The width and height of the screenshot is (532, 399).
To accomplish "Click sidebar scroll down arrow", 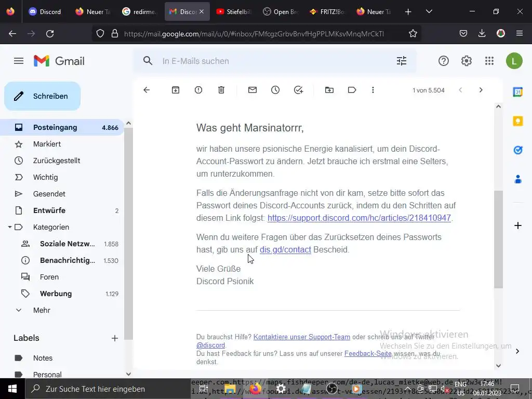I will point(129,374).
